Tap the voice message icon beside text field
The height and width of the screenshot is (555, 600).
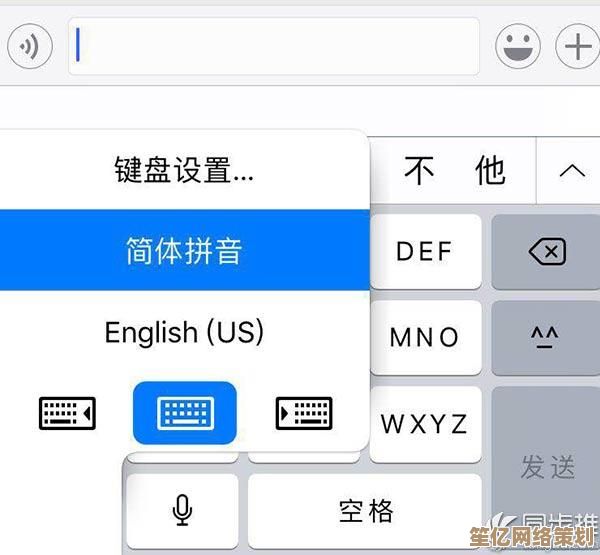point(30,46)
